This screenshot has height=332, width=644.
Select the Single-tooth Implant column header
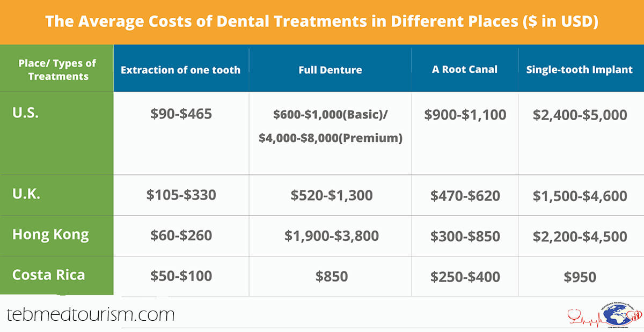(x=580, y=70)
